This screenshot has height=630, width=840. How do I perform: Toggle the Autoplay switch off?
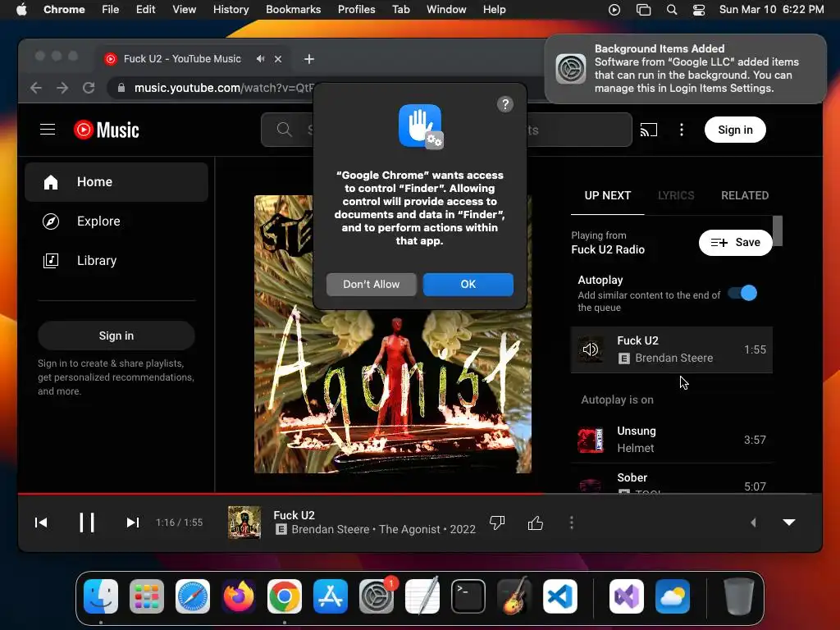coord(742,293)
